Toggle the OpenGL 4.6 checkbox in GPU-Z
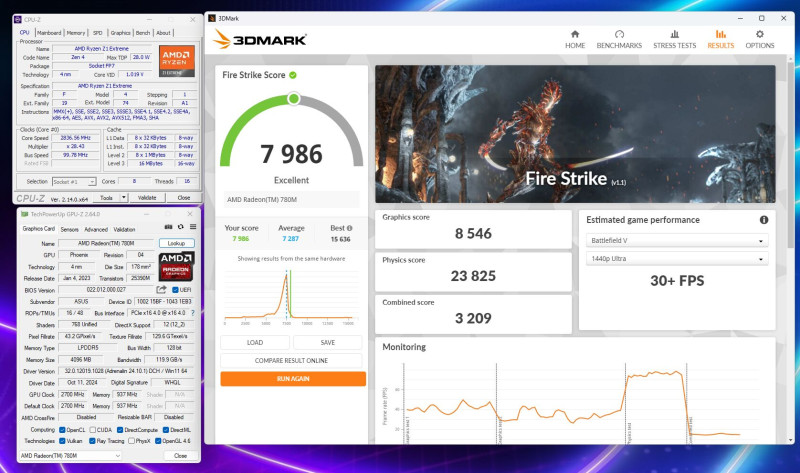This screenshot has width=800, height=473. pos(158,441)
